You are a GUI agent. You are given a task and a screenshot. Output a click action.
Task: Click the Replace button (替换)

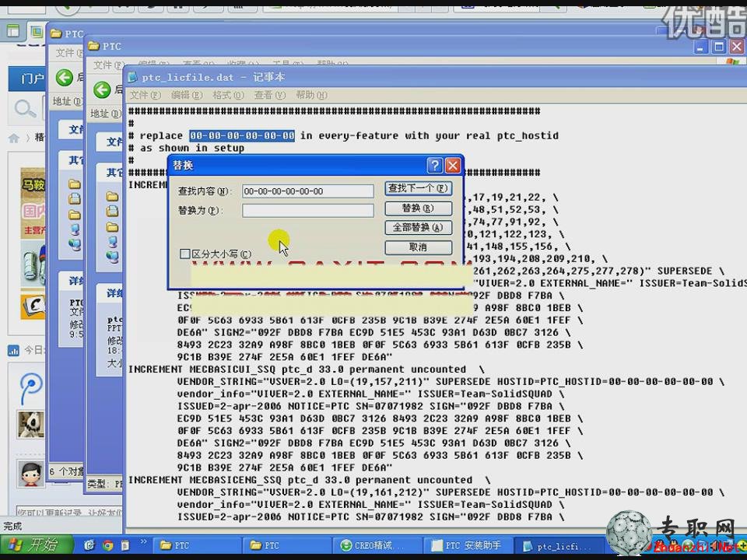[x=418, y=208]
